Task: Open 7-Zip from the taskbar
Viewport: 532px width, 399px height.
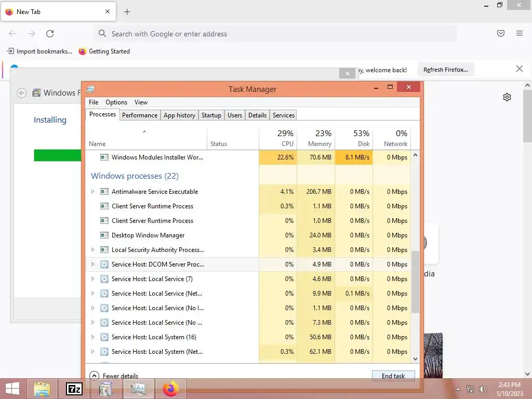Action: click(74, 389)
